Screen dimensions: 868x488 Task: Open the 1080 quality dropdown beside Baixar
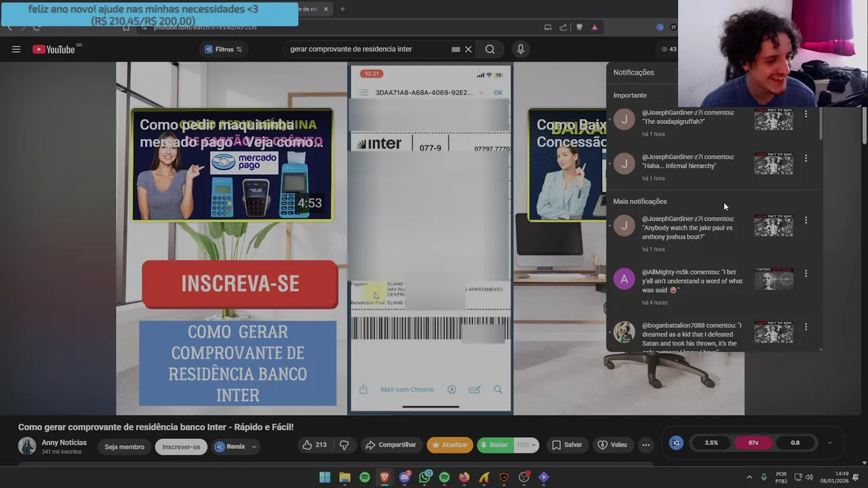(526, 445)
